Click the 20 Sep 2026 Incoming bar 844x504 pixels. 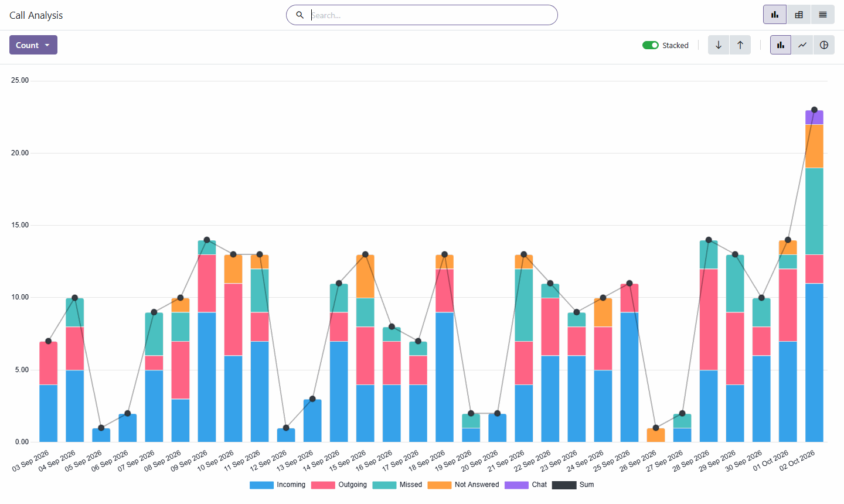point(498,428)
